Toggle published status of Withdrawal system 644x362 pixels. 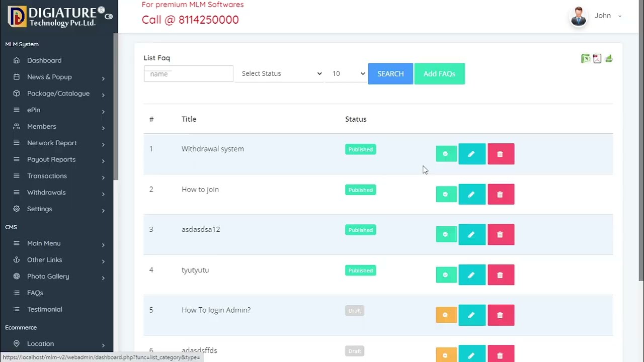(446, 154)
